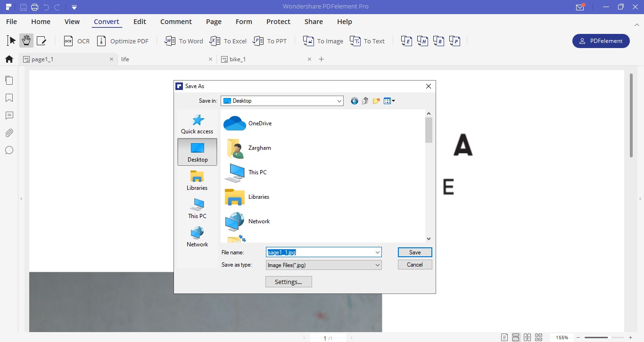The height and width of the screenshot is (342, 644).
Task: Open the search panel circle icon
Action: click(9, 150)
